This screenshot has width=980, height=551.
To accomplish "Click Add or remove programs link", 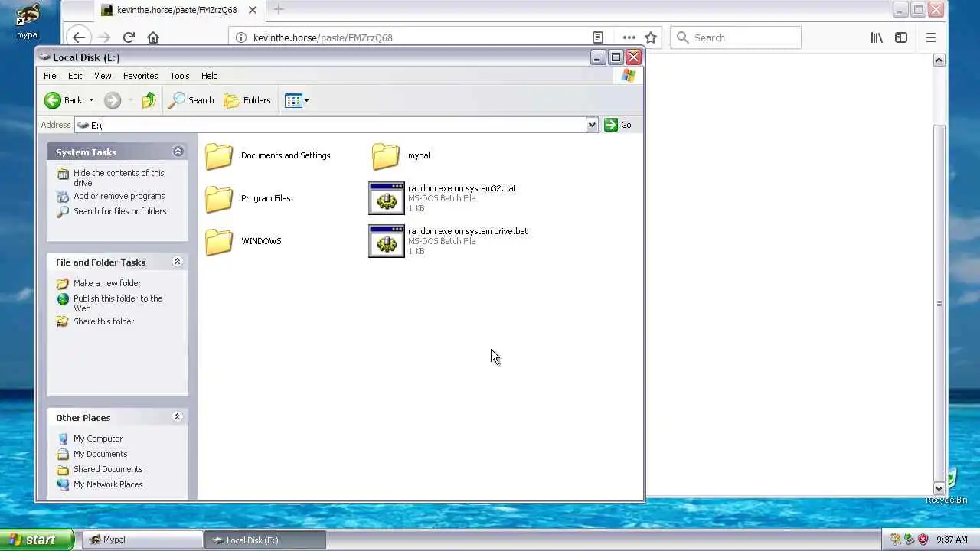I will click(119, 196).
